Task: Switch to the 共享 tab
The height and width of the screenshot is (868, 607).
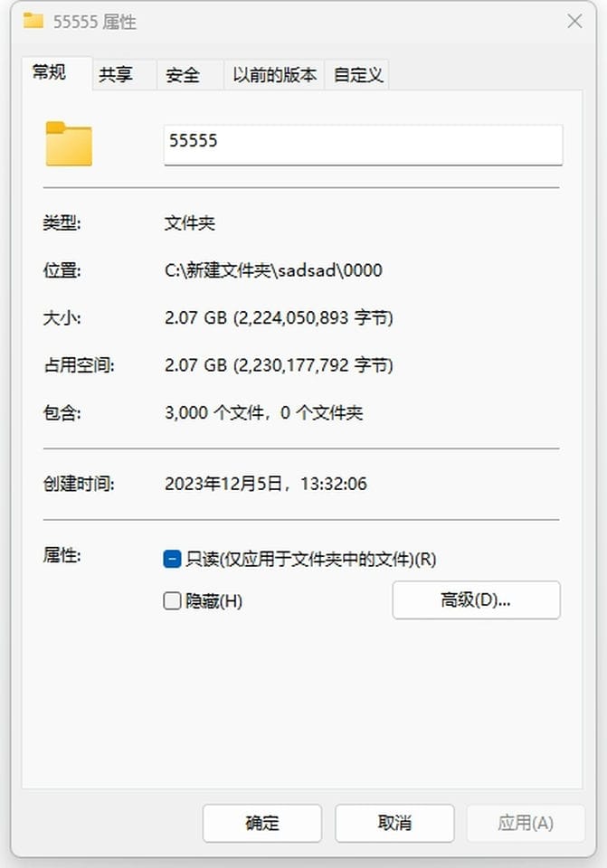Action: 125,74
